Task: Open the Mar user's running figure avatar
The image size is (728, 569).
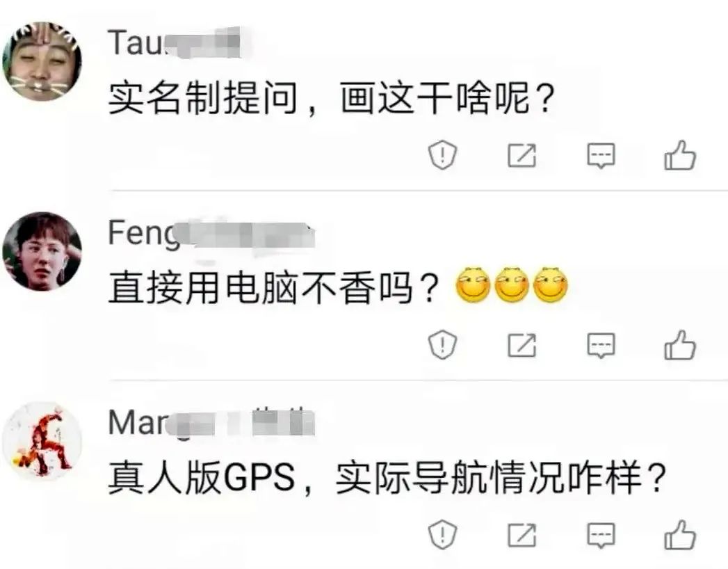Action: pos(42,441)
